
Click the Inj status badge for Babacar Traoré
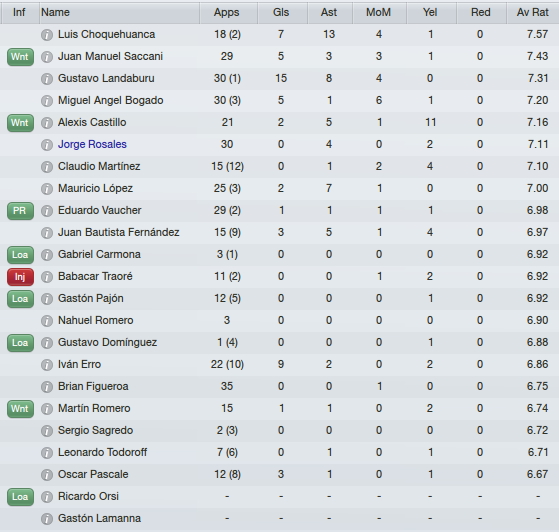[x=20, y=277]
